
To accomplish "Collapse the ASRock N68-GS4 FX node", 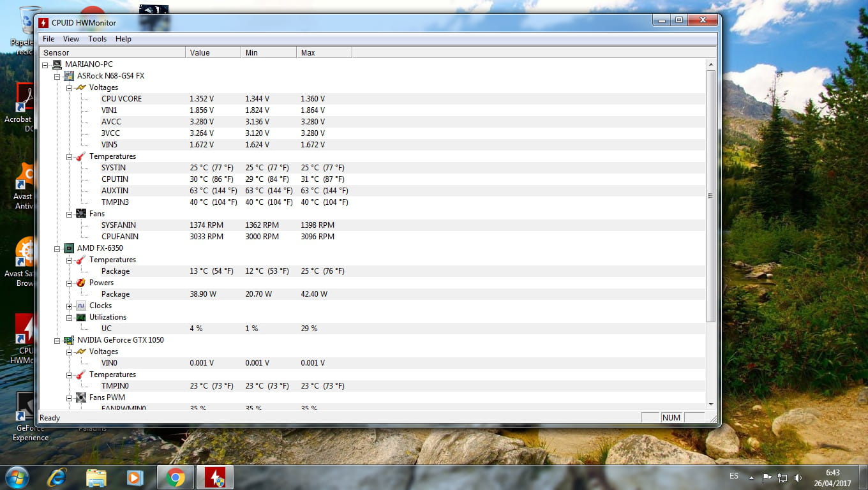I will pyautogui.click(x=57, y=76).
